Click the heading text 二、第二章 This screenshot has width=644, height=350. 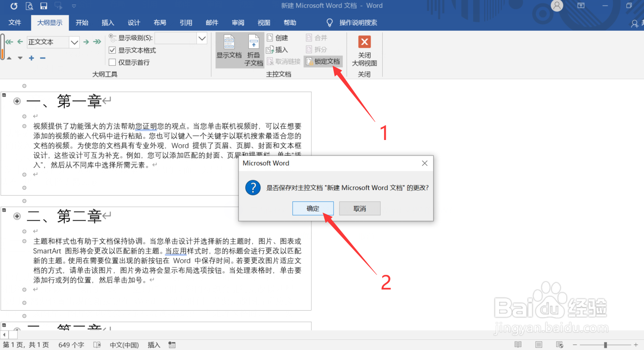tap(64, 216)
